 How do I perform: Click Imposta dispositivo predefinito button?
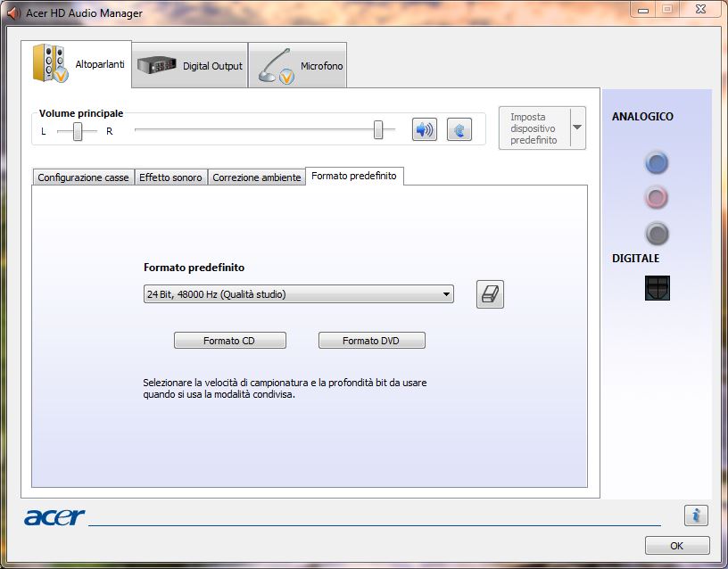click(534, 128)
